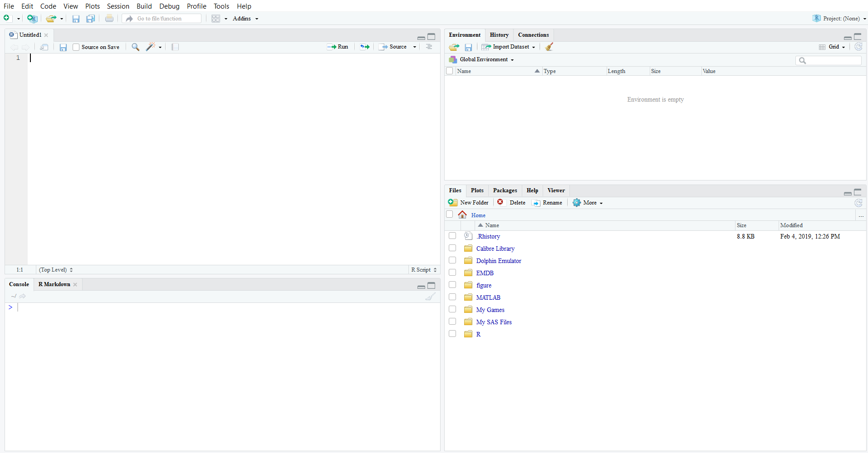Click the broom icon to clear the environment
Image resolution: width=868 pixels, height=453 pixels.
click(x=549, y=47)
